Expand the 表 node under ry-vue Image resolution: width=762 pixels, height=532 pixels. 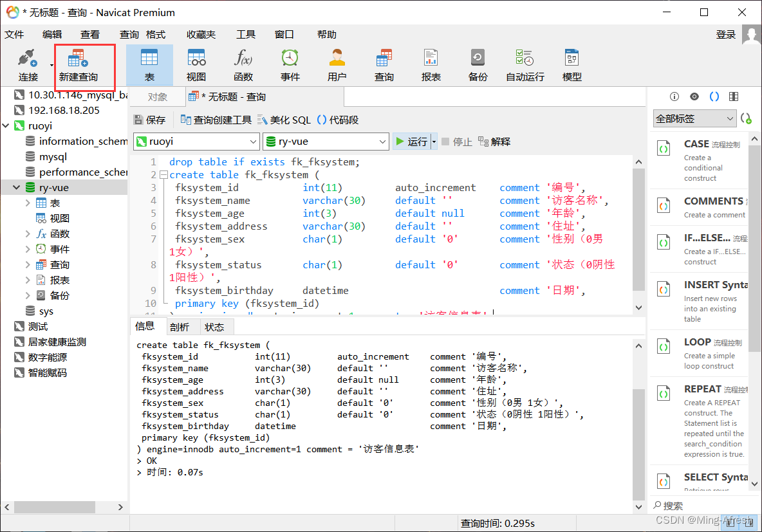28,203
